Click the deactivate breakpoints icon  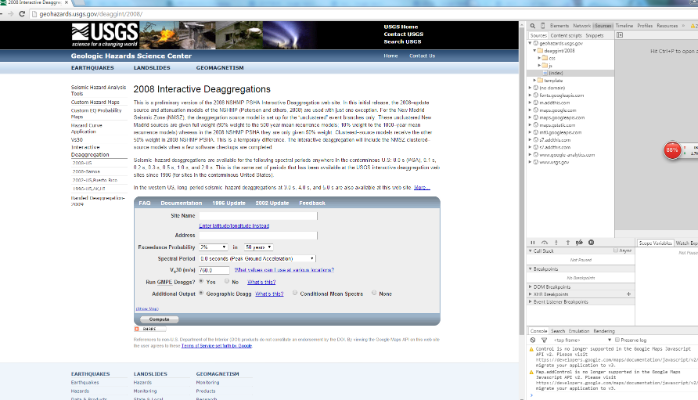(x=579, y=242)
